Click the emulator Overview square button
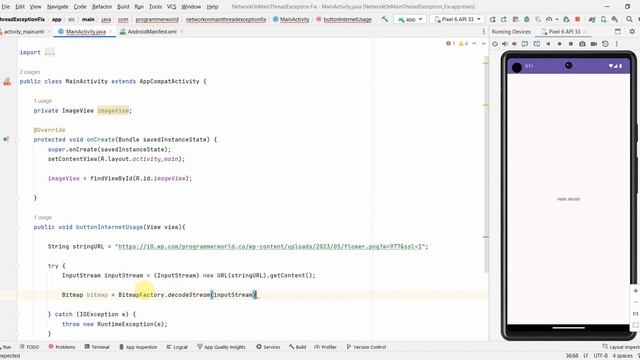Screen dimensions: 640x360 point(571,44)
